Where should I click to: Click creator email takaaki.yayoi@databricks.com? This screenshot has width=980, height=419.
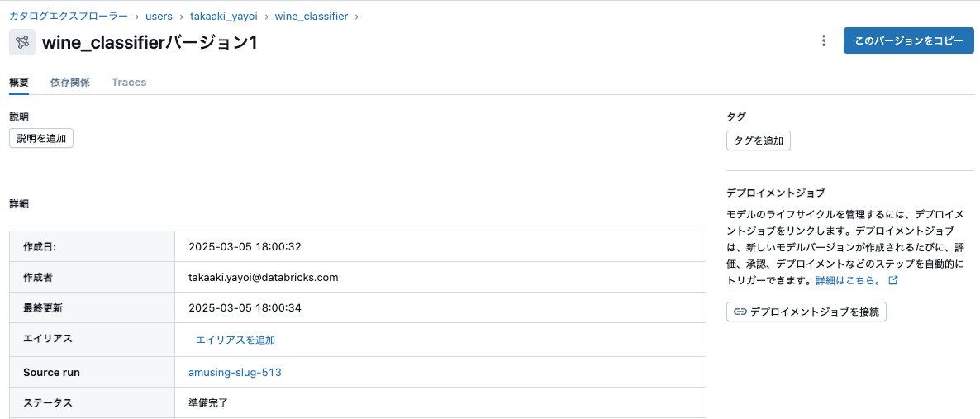pos(263,277)
